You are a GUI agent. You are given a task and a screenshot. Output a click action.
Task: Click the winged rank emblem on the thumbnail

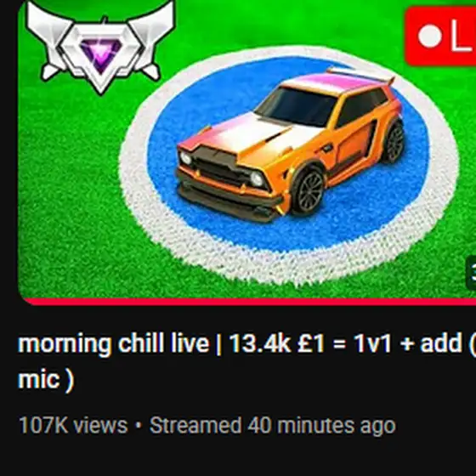[100, 48]
